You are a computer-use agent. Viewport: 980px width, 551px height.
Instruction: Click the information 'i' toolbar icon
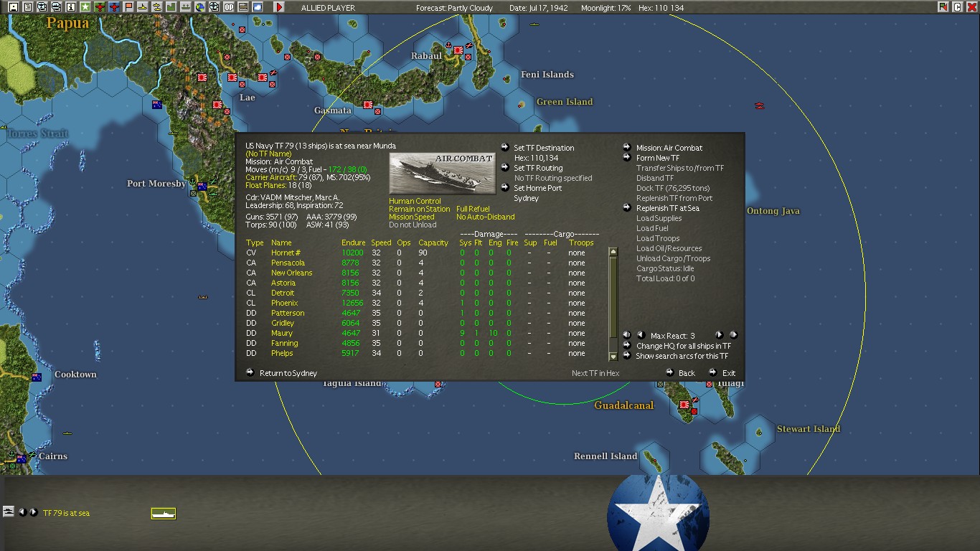point(70,7)
